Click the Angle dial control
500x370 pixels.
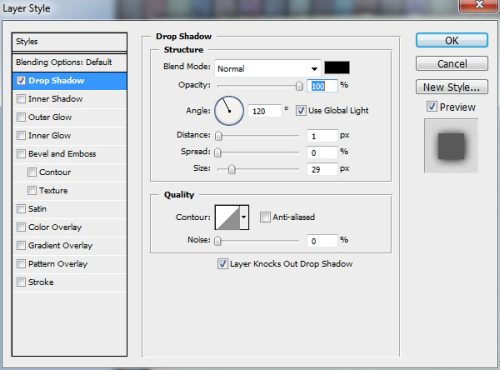pyautogui.click(x=229, y=111)
